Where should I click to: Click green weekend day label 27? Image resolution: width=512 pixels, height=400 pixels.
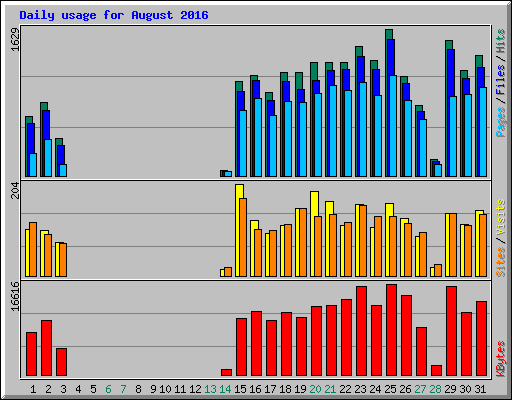(x=420, y=389)
